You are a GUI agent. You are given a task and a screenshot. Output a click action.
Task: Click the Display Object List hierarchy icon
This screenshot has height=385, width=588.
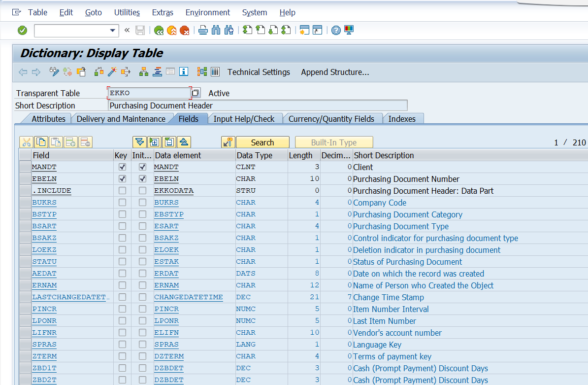point(144,72)
